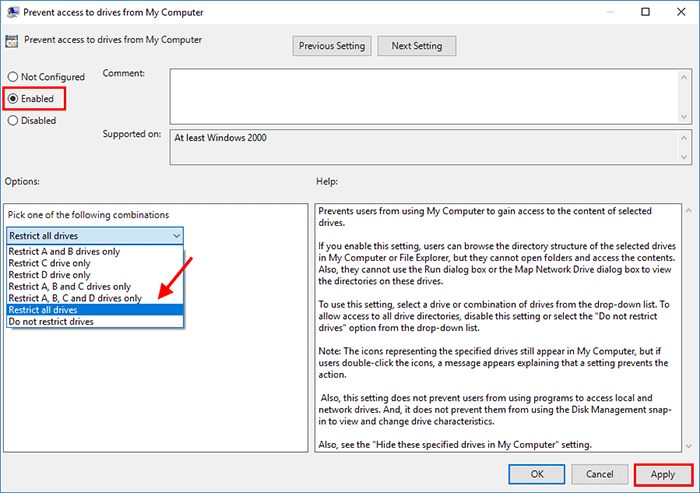Click the Previous Setting button

click(332, 46)
